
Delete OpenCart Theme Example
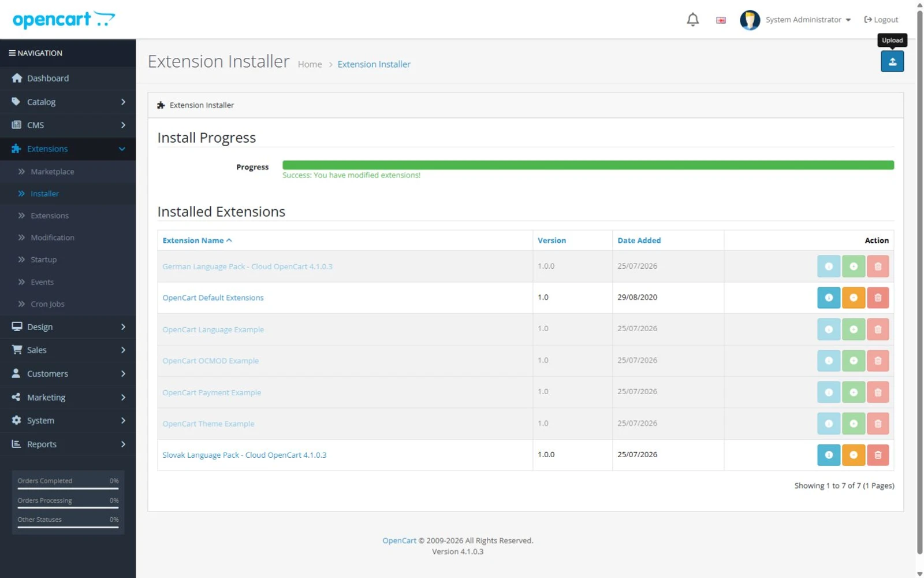878,424
